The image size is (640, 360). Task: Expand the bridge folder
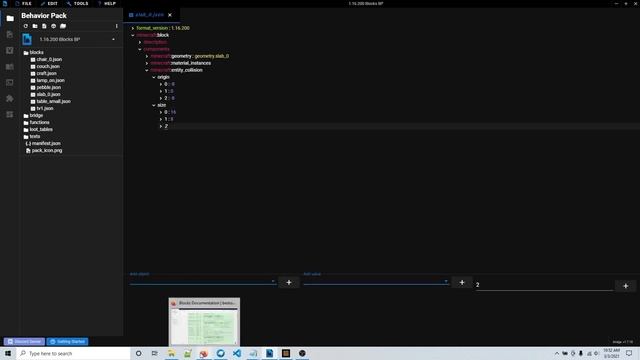(33, 116)
